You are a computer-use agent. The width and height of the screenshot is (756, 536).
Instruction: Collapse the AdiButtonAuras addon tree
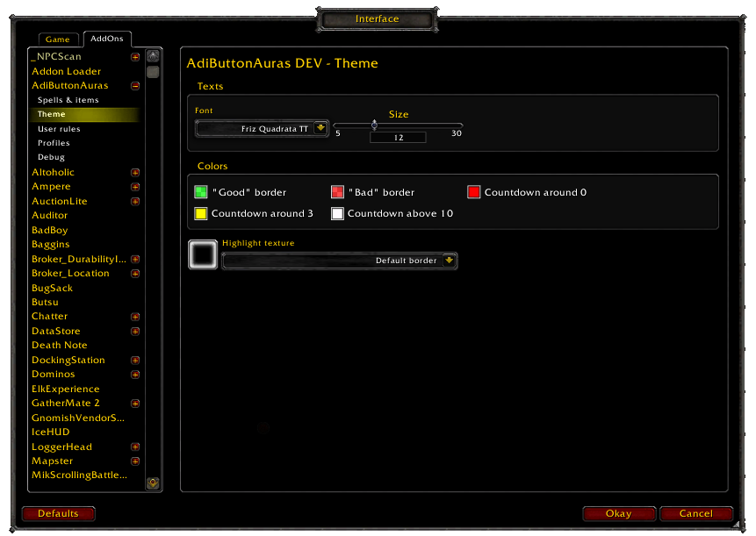135,86
